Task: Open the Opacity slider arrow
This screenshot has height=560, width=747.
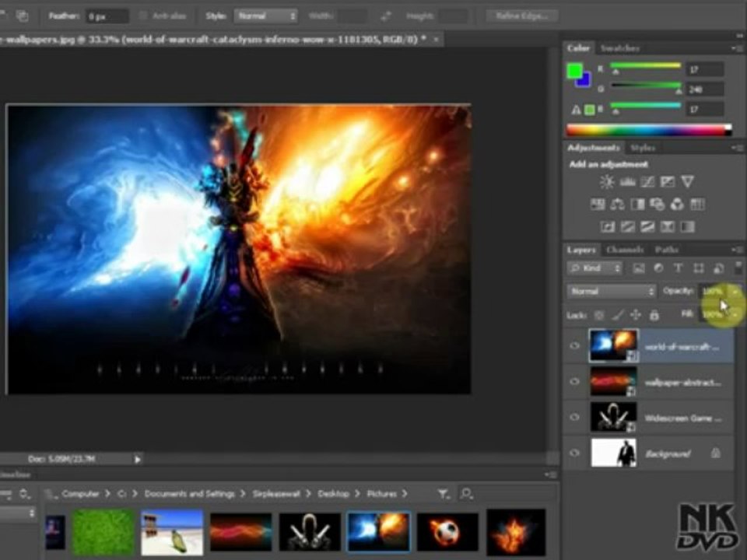Action: (x=735, y=292)
